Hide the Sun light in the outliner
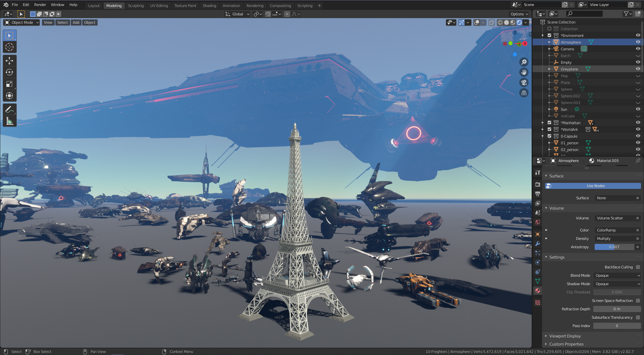This screenshot has height=355, width=644. (x=638, y=109)
